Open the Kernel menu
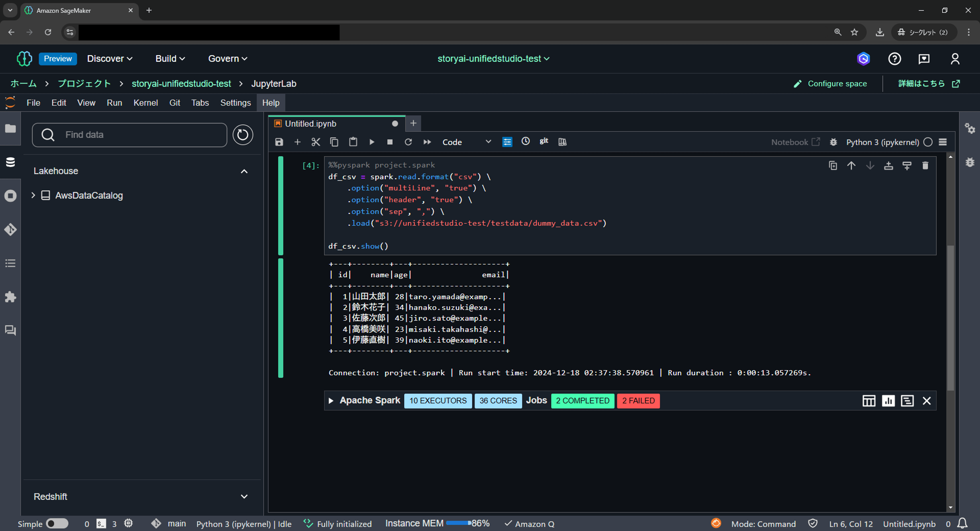The image size is (980, 531). point(145,103)
